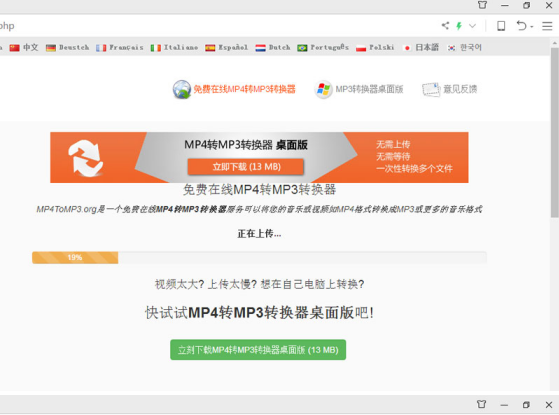Image resolution: width=559 pixels, height=415 pixels.
Task: Click heading 免费在线MP4转MP3转换器
Action: tap(259, 190)
